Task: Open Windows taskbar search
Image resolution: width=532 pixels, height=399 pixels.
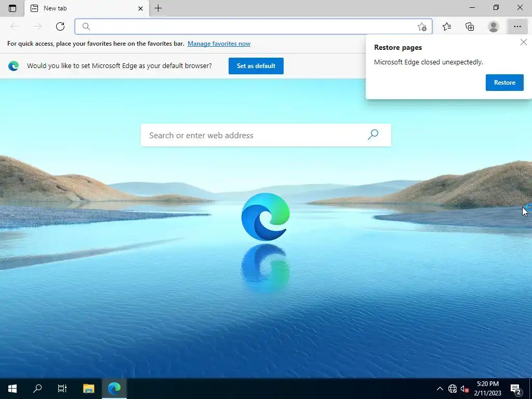Action: pos(37,388)
